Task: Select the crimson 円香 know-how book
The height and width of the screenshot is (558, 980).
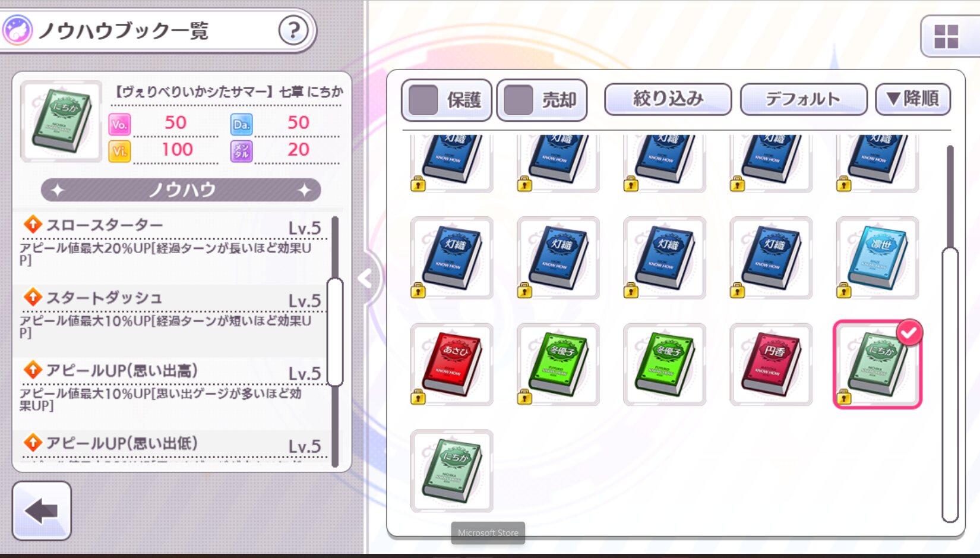Action: (x=771, y=364)
